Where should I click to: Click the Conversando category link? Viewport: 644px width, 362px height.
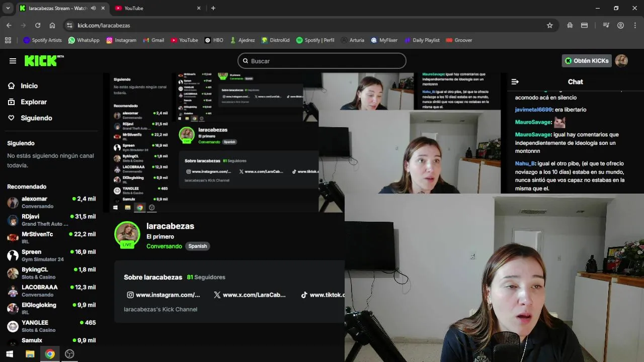(x=164, y=246)
